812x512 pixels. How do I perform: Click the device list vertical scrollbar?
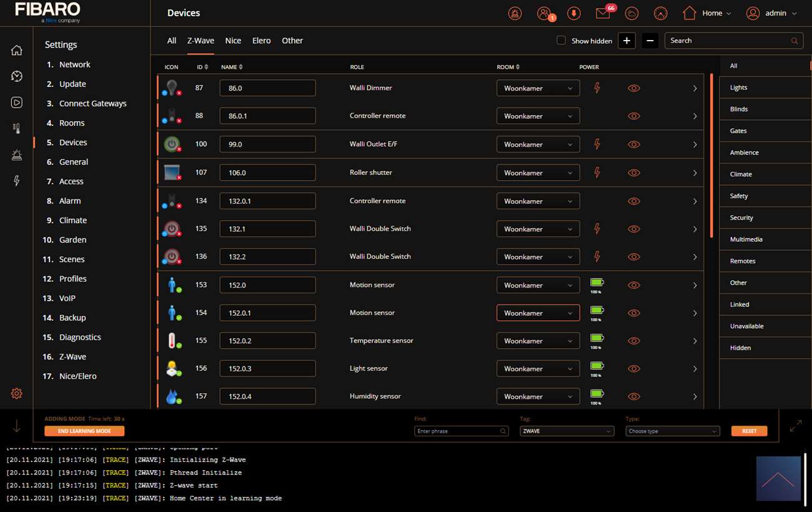[x=711, y=156]
